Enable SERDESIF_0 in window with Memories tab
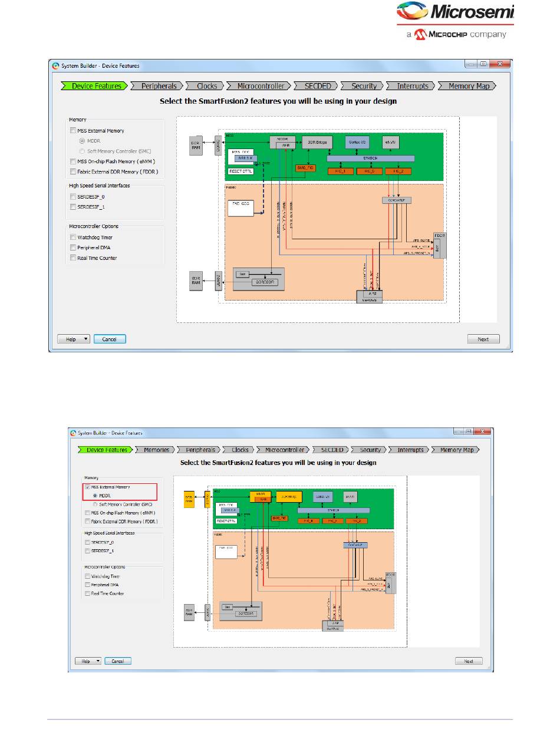This screenshot has width=560, height=739. [88, 543]
